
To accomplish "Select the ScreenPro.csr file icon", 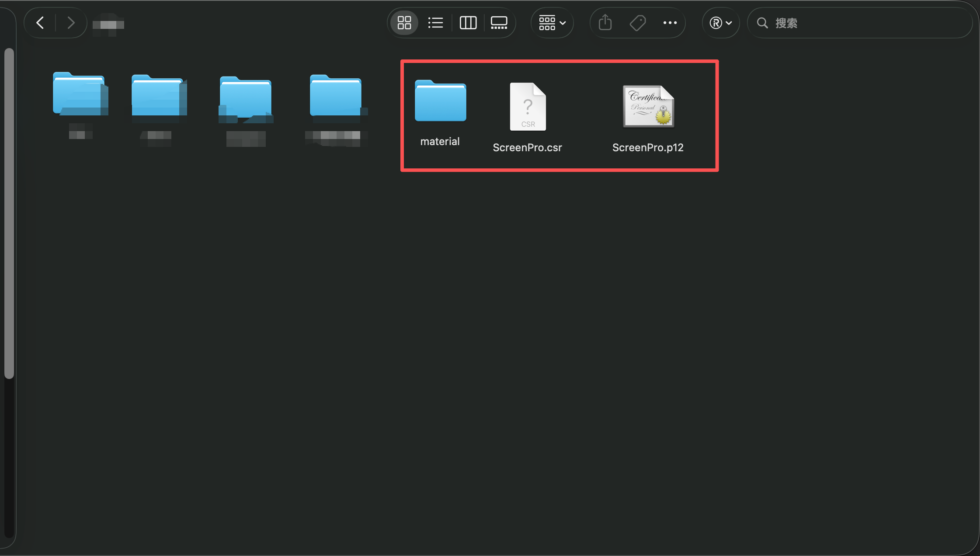I will pyautogui.click(x=528, y=106).
